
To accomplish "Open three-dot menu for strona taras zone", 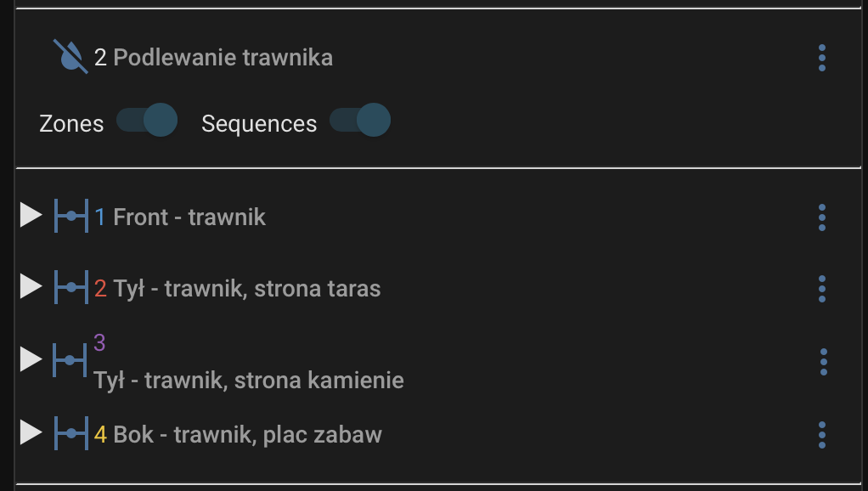I will [x=821, y=289].
